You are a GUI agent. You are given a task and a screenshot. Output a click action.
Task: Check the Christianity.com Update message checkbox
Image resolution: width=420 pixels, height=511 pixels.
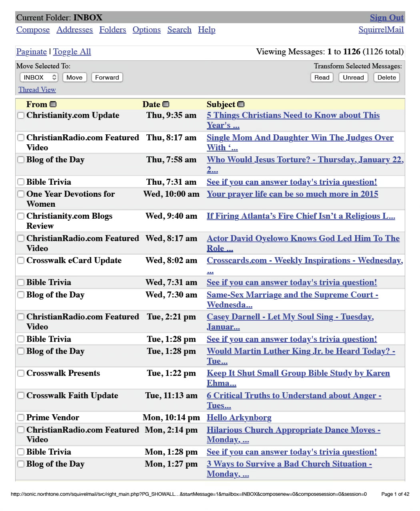coord(21,116)
